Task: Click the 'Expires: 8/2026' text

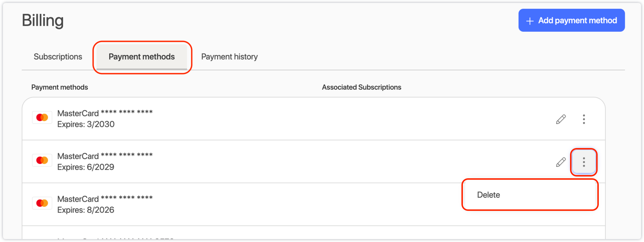Action: [86, 210]
